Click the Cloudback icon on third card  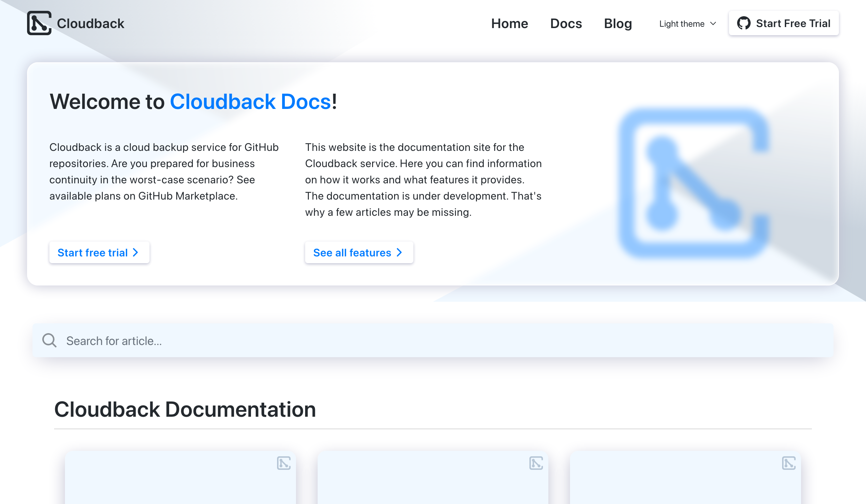tap(789, 463)
